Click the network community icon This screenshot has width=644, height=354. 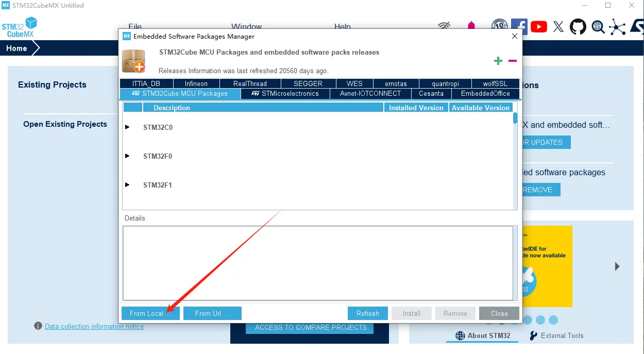coord(617,27)
